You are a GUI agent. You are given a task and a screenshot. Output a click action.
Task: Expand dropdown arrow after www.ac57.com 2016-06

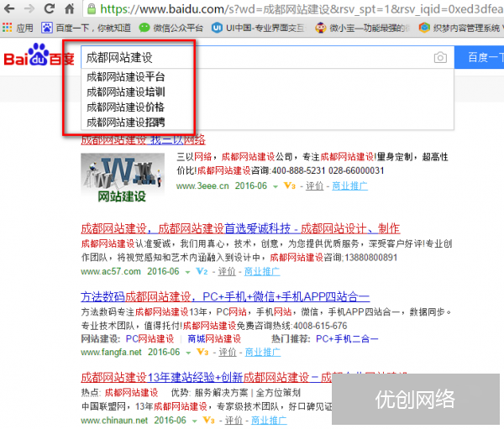click(x=187, y=273)
